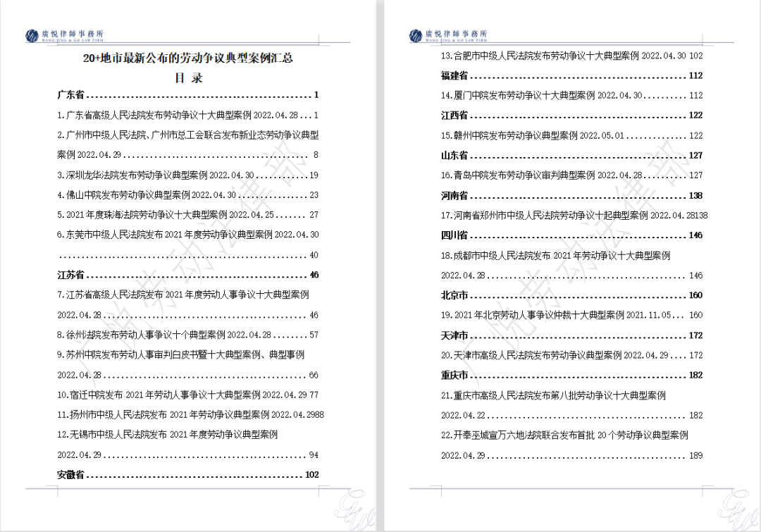Open entry 11 扬州市中级人民法院发布2021年
761x532 pixels.
pyautogui.click(x=190, y=414)
